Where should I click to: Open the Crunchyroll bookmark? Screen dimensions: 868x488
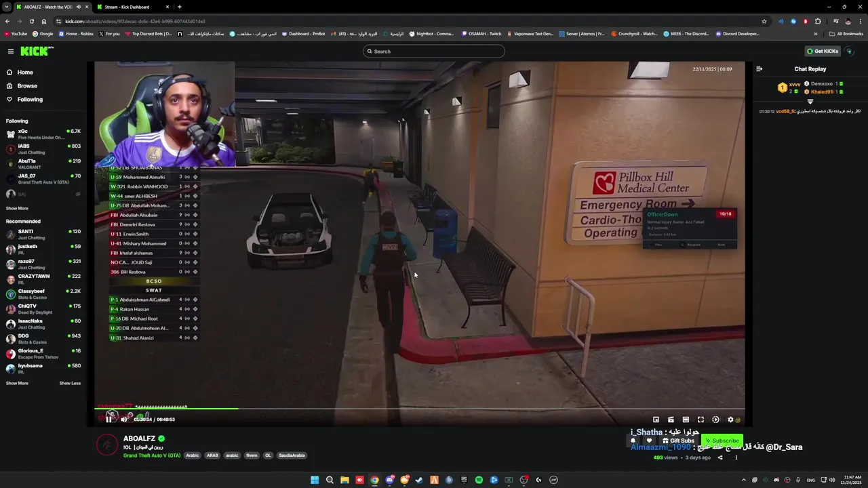pos(635,33)
